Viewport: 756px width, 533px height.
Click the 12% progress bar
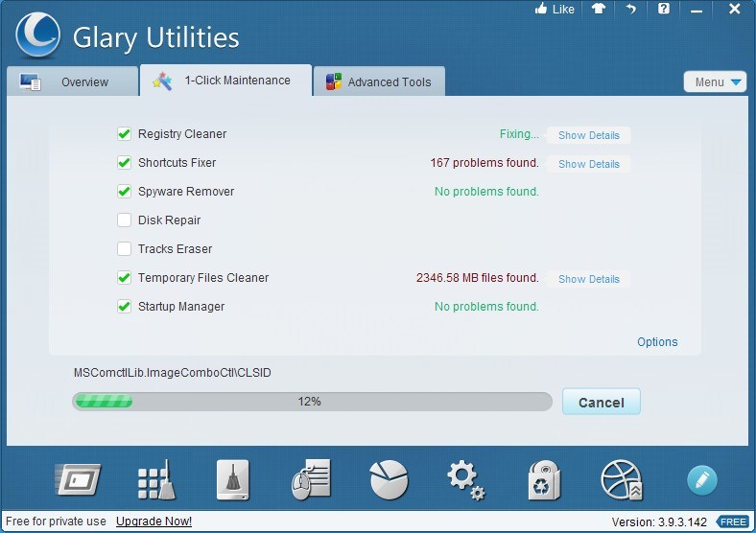[x=312, y=402]
